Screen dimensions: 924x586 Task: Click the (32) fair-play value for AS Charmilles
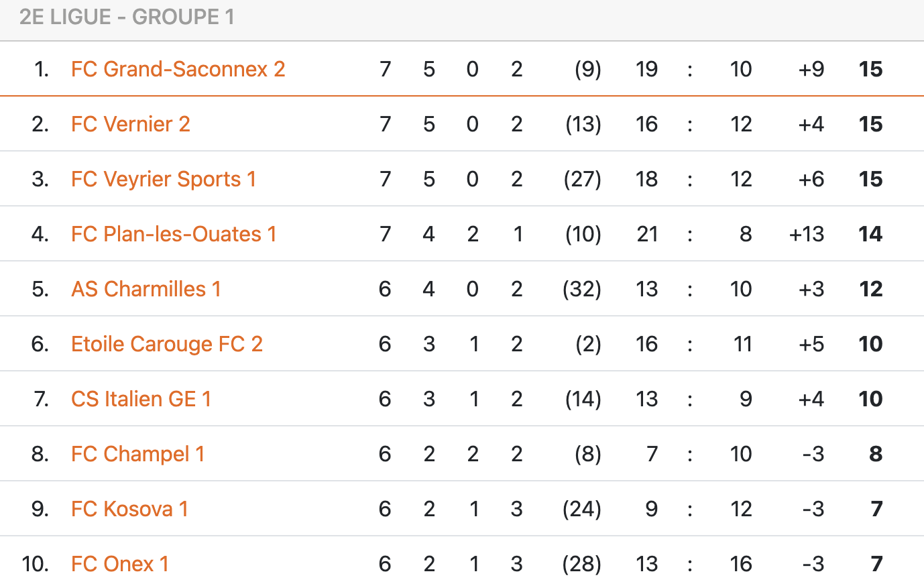point(582,289)
